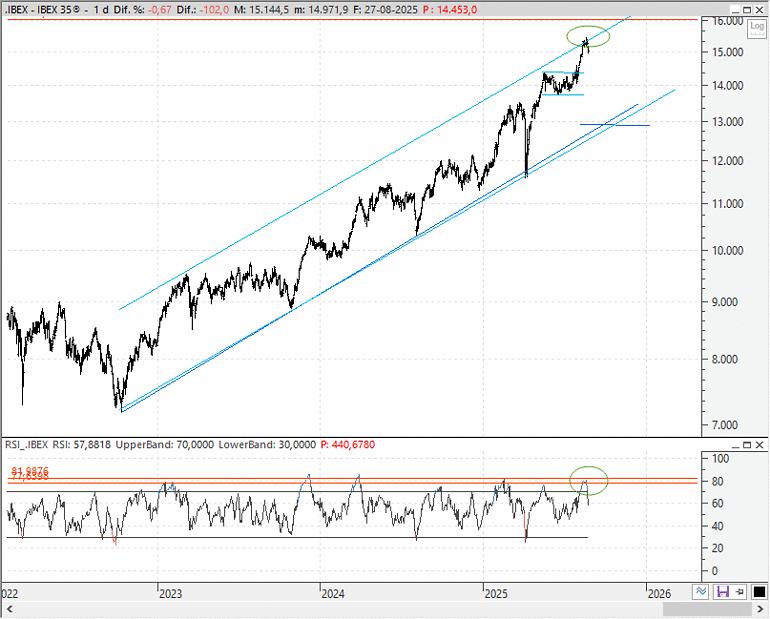The image size is (770, 619).
Task: Minimize the RSI indicator panel
Action: pos(735,445)
